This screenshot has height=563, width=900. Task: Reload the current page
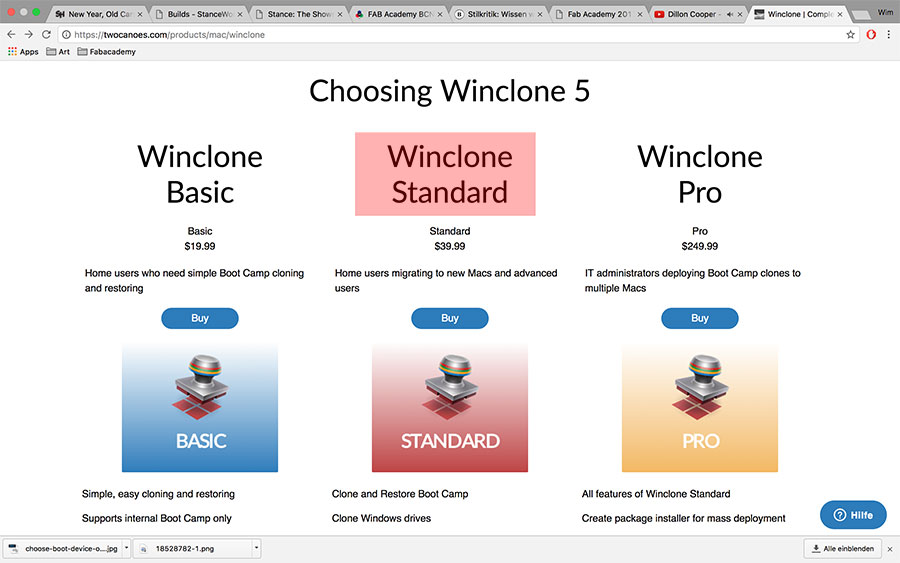[46, 34]
